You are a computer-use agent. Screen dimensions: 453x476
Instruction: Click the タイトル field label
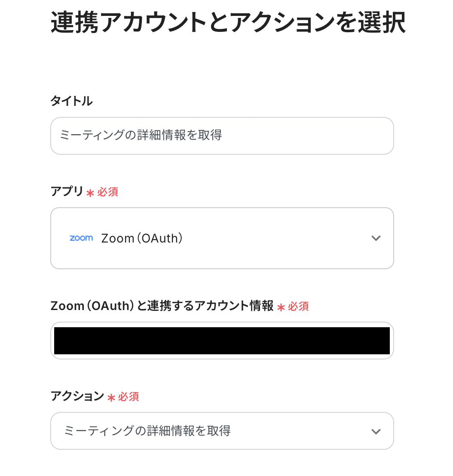pyautogui.click(x=71, y=101)
